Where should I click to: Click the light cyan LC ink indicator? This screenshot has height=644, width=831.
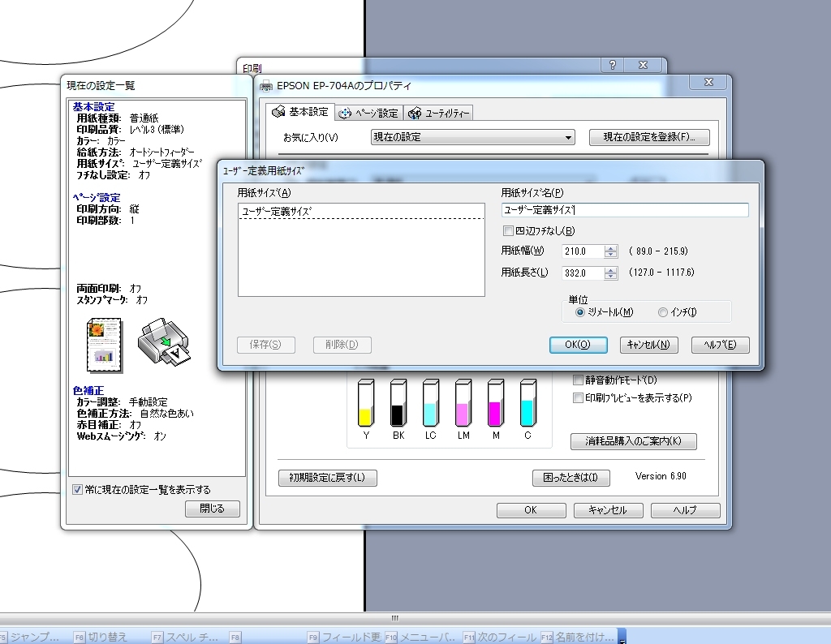pyautogui.click(x=430, y=402)
